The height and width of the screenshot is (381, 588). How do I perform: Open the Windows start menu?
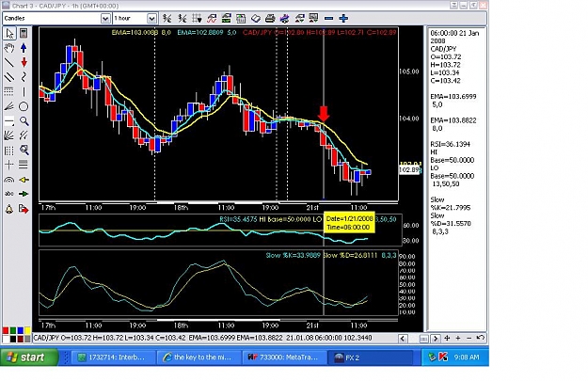(x=29, y=357)
